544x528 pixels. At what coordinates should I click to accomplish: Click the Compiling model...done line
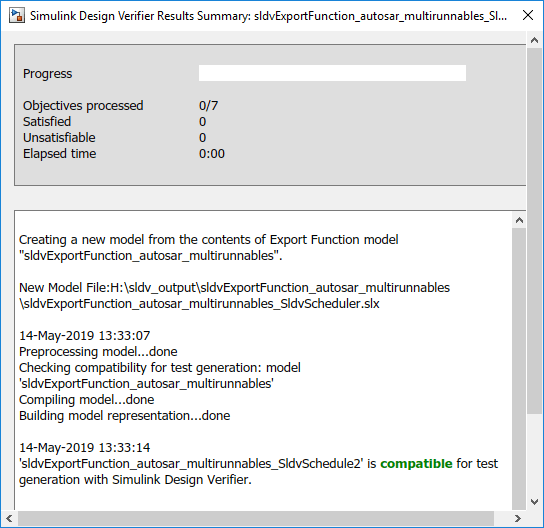pyautogui.click(x=86, y=400)
